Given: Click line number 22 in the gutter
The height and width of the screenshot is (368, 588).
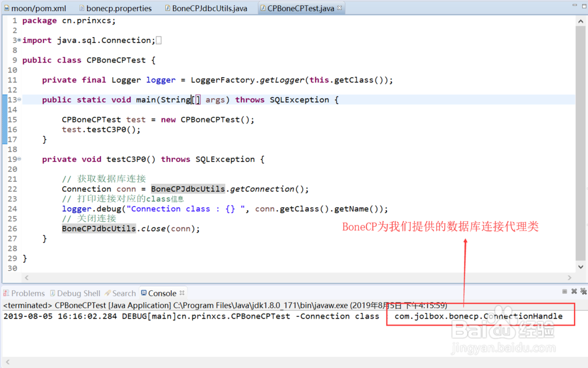Looking at the screenshot, I should [12, 189].
